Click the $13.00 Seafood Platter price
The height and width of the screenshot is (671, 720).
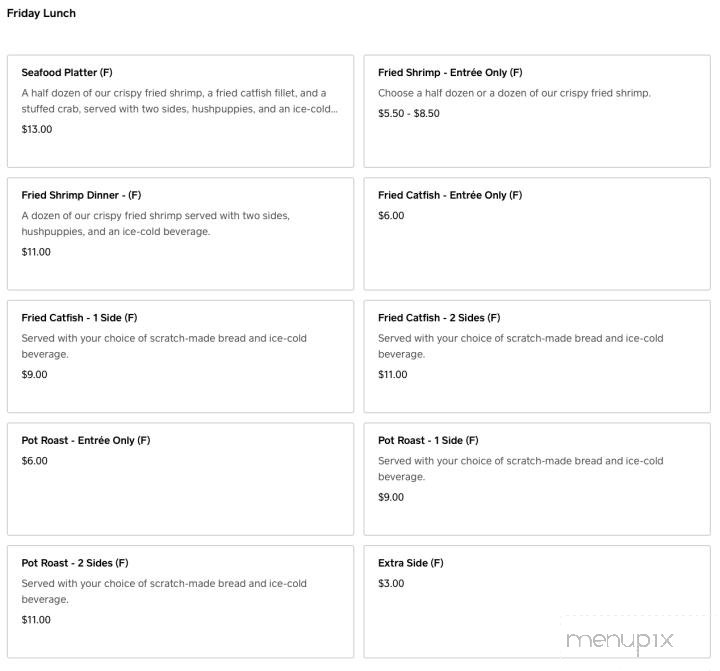(x=37, y=129)
